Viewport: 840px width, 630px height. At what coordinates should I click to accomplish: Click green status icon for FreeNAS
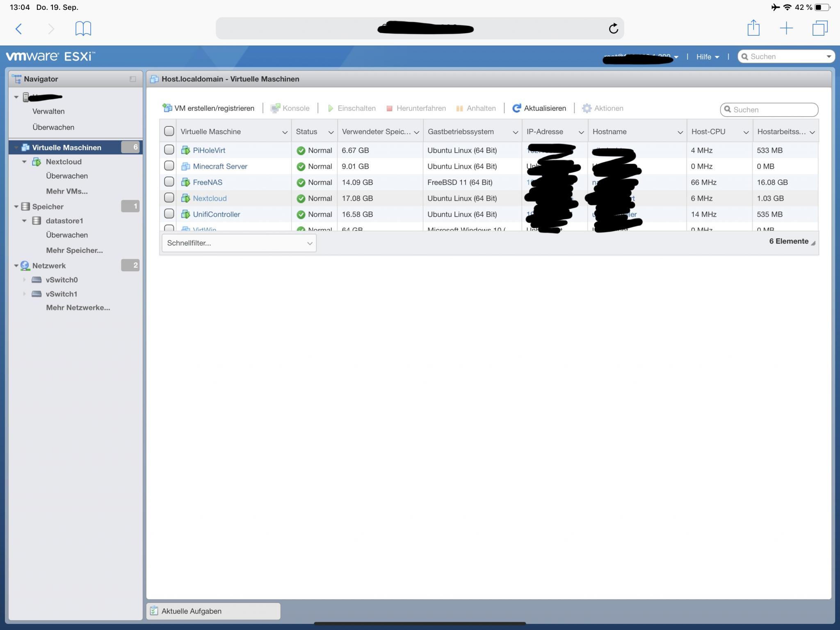click(x=301, y=183)
